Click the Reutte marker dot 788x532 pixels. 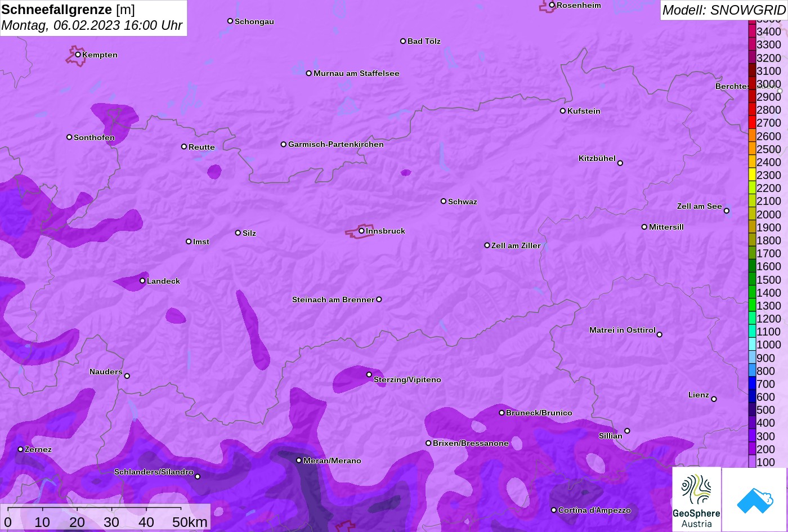(183, 146)
